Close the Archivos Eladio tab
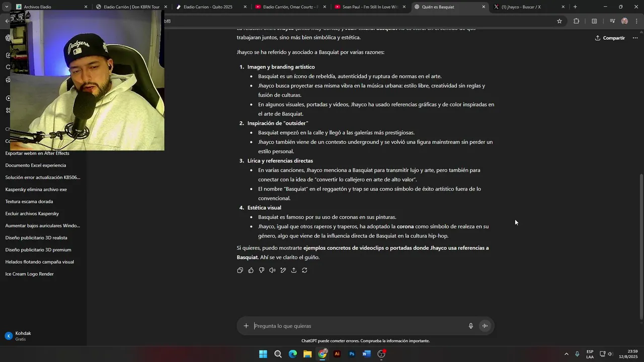This screenshot has height=362, width=644. pyautogui.click(x=86, y=7)
